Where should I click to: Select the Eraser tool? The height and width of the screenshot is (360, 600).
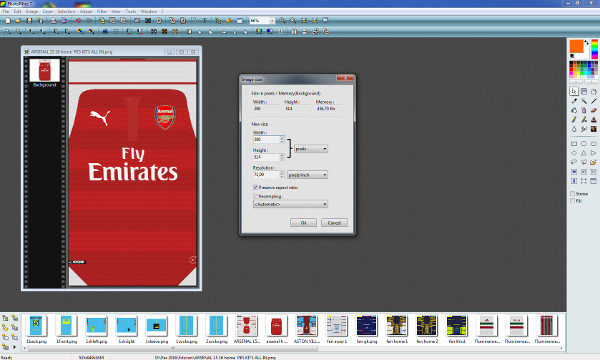click(593, 110)
